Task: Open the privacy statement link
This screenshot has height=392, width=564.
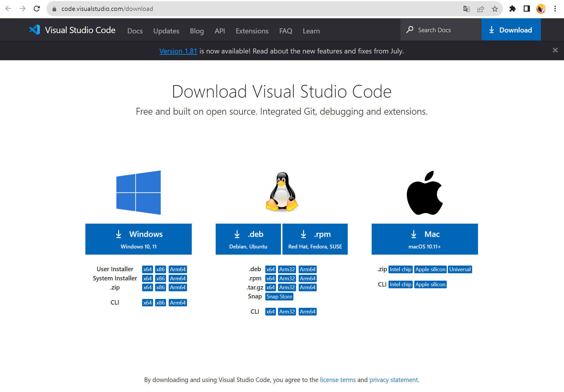Action: [x=394, y=380]
